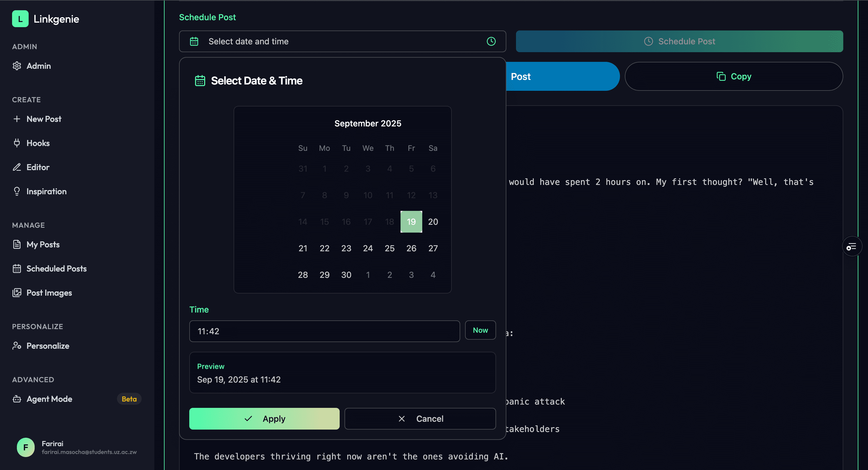868x470 pixels.
Task: Expand the Admin section entry
Action: tap(38, 66)
